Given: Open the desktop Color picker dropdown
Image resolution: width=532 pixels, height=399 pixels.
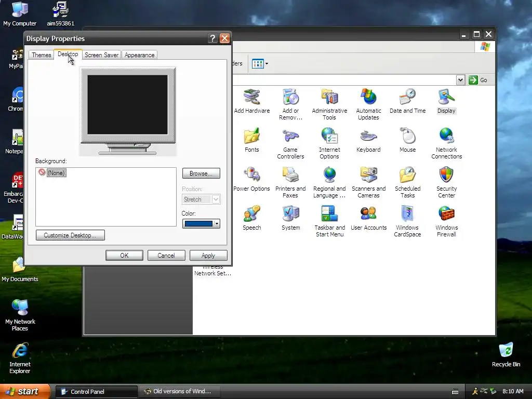Looking at the screenshot, I should [x=201, y=223].
